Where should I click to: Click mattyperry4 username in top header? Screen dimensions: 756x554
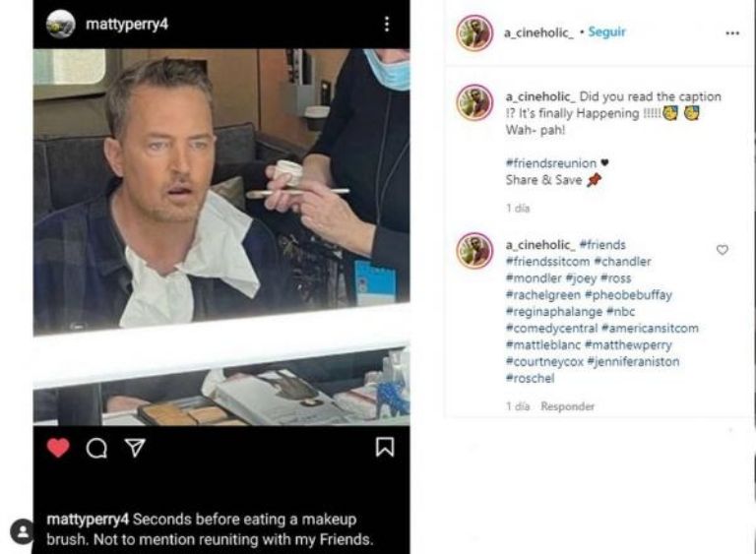pos(127,24)
